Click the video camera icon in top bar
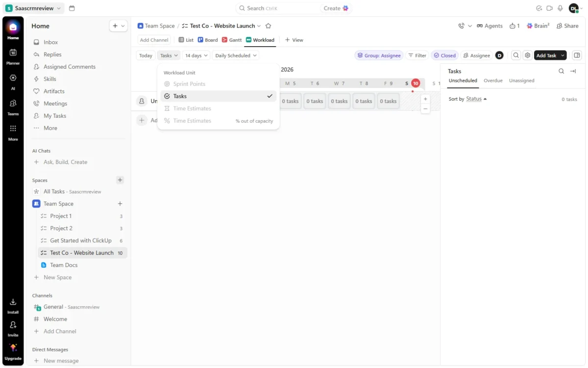This screenshot has height=368, width=588. (x=549, y=8)
